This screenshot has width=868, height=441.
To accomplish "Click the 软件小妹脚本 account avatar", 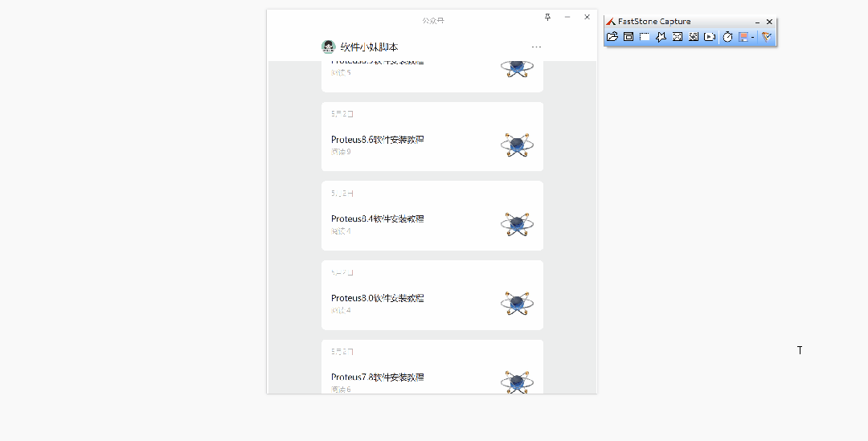I will 328,47.
